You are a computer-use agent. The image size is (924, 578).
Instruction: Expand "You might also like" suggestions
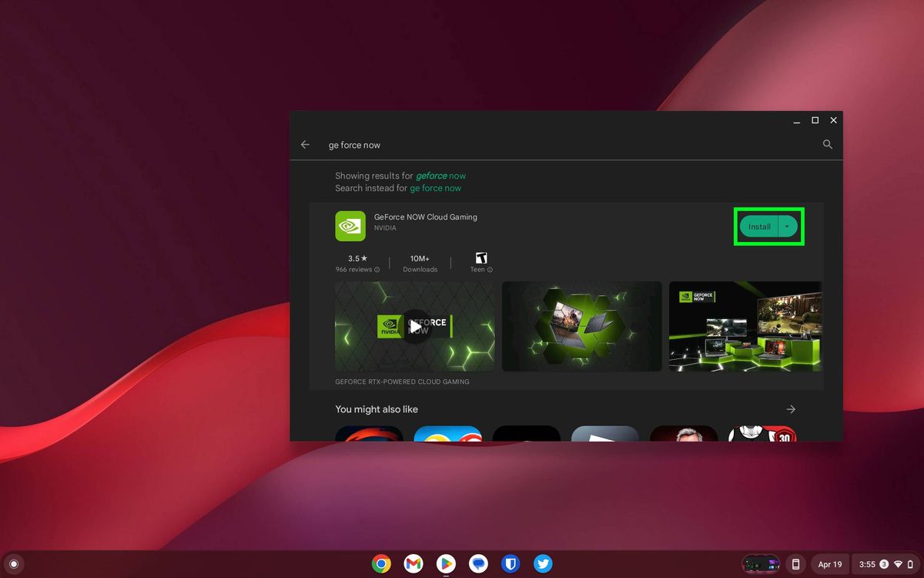pos(791,409)
